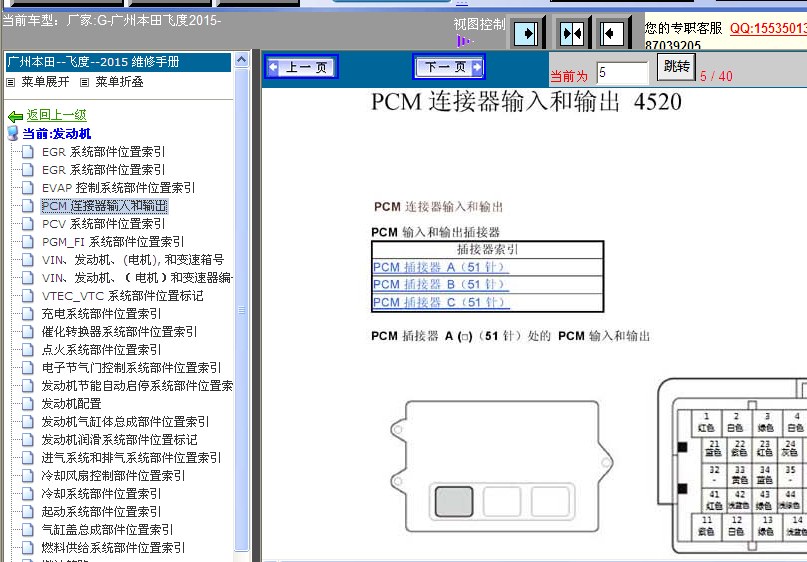The width and height of the screenshot is (807, 562).
Task: Open first EGR 系统部件位置索引 entry icon
Action: pyautogui.click(x=28, y=152)
